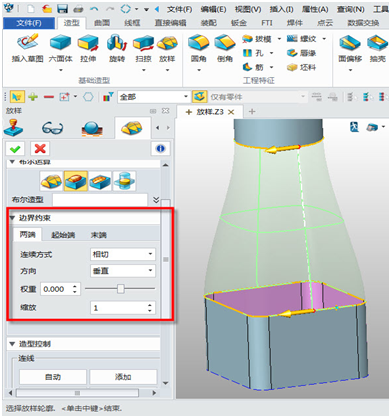Select the 拉伸 extrude tool
Image resolution: width=391 pixels, height=418 pixels.
[x=88, y=50]
